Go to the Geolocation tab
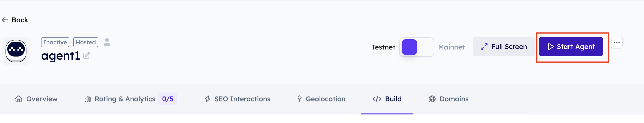 [321, 99]
